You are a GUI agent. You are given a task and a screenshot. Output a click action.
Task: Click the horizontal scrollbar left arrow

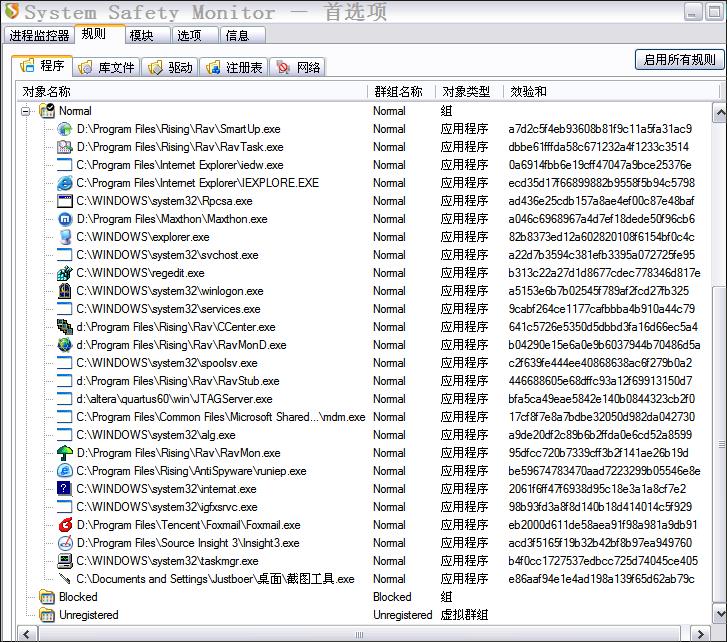[x=26, y=634]
